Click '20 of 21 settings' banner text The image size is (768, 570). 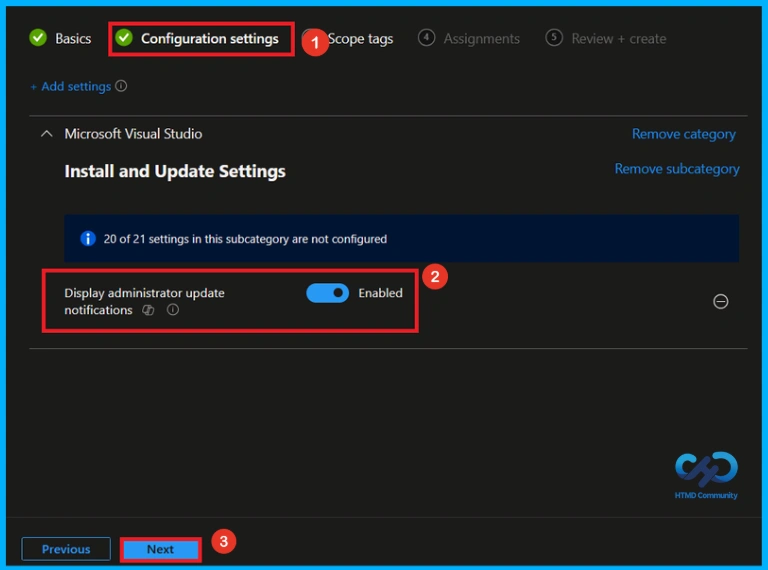click(245, 239)
